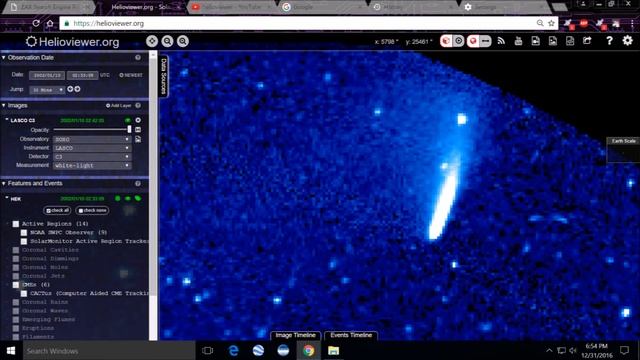
Task: Click the observation time input field
Action: click(x=83, y=75)
